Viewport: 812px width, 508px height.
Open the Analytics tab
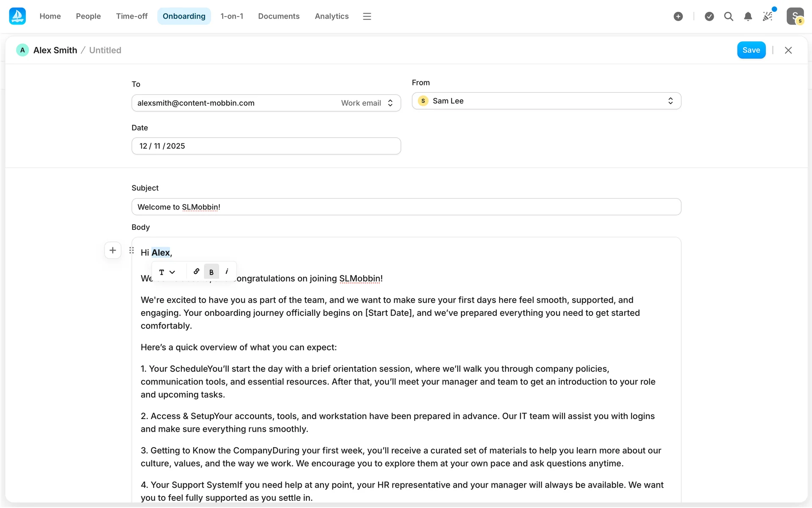tap(332, 16)
